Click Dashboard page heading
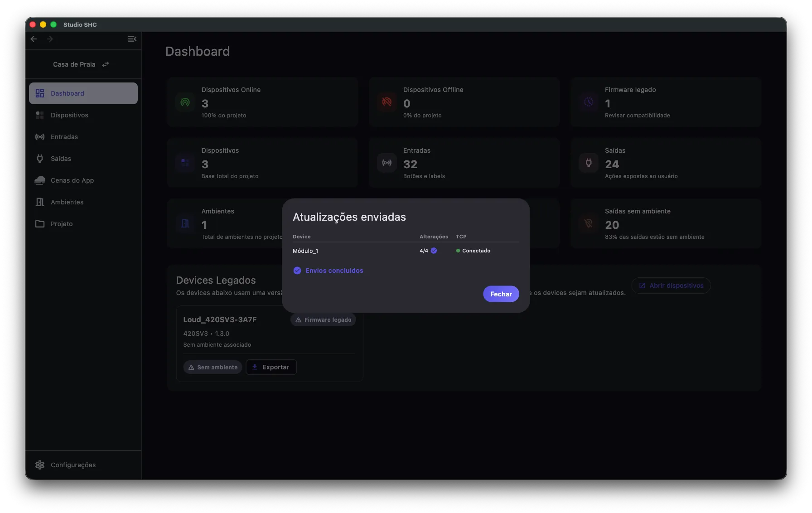812x513 pixels. tap(198, 51)
